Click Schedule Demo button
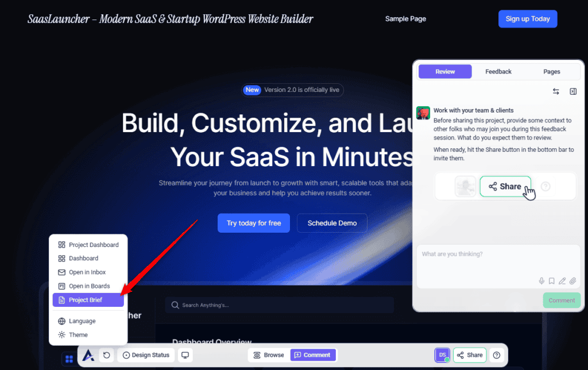 click(332, 223)
